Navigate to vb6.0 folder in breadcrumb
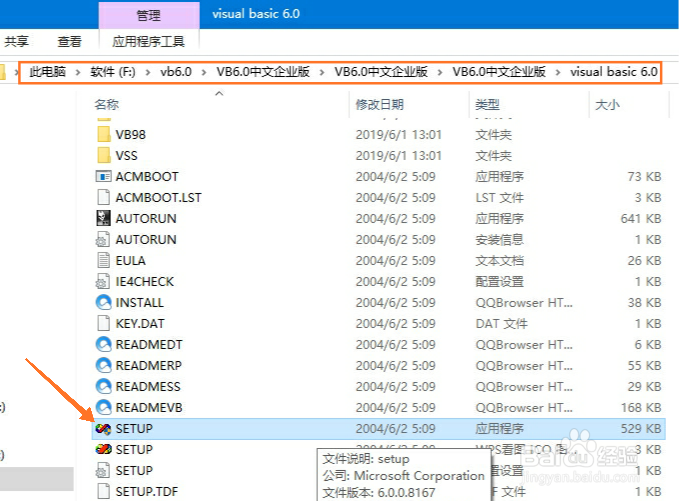The width and height of the screenshot is (679, 501). point(176,72)
